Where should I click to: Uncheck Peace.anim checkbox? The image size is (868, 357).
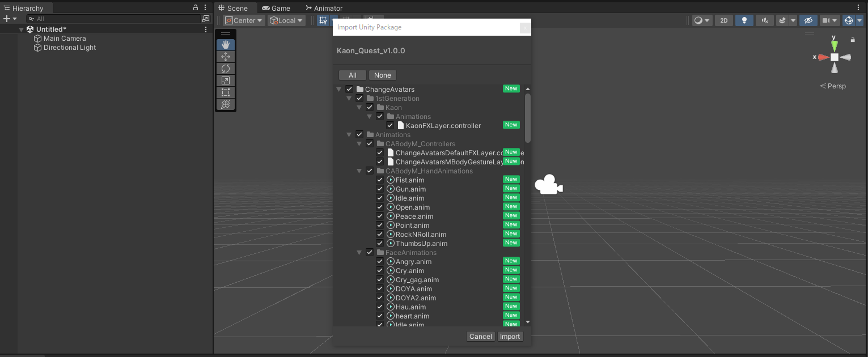pos(380,216)
